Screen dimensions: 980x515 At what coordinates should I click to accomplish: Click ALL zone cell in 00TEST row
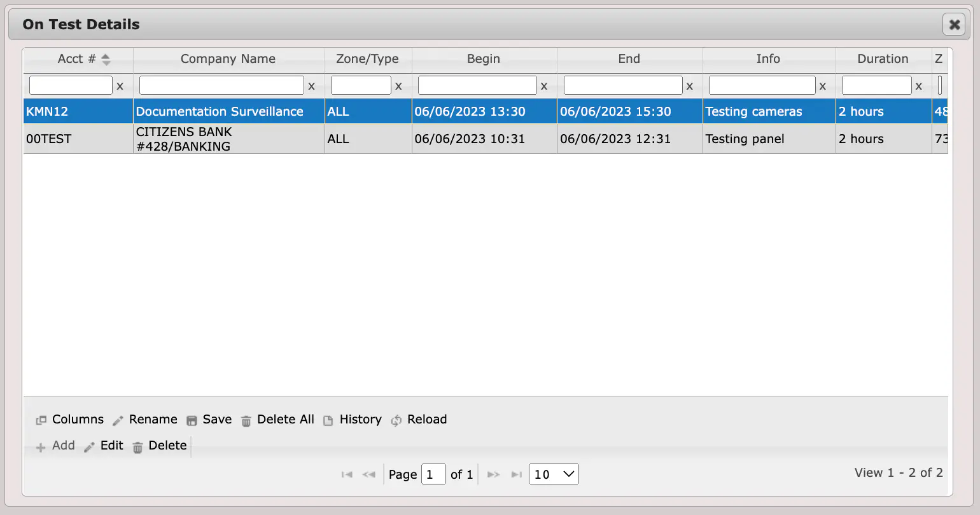[x=368, y=139]
